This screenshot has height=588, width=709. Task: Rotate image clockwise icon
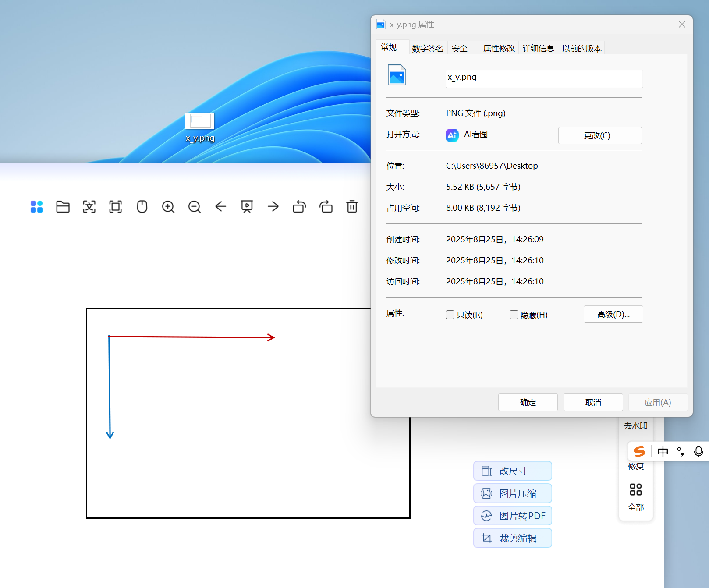326,206
